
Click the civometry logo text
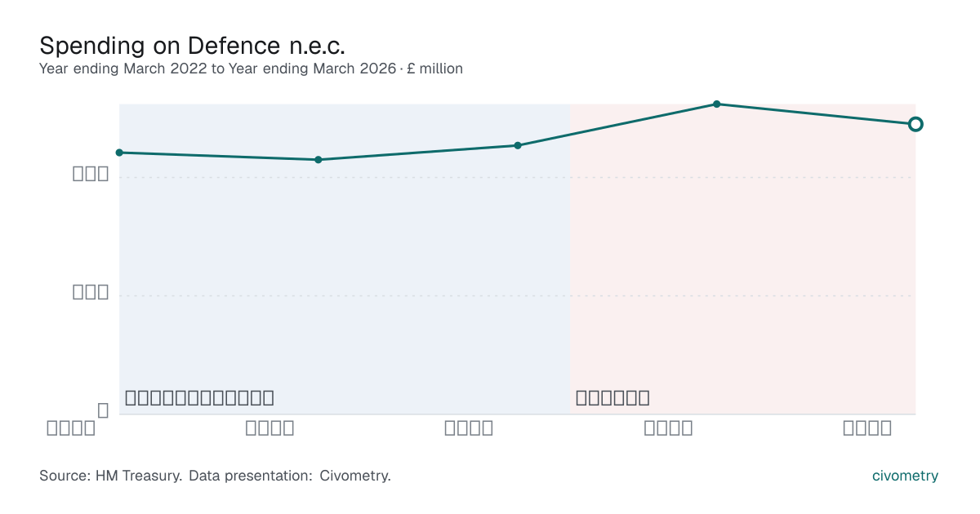pyautogui.click(x=906, y=476)
